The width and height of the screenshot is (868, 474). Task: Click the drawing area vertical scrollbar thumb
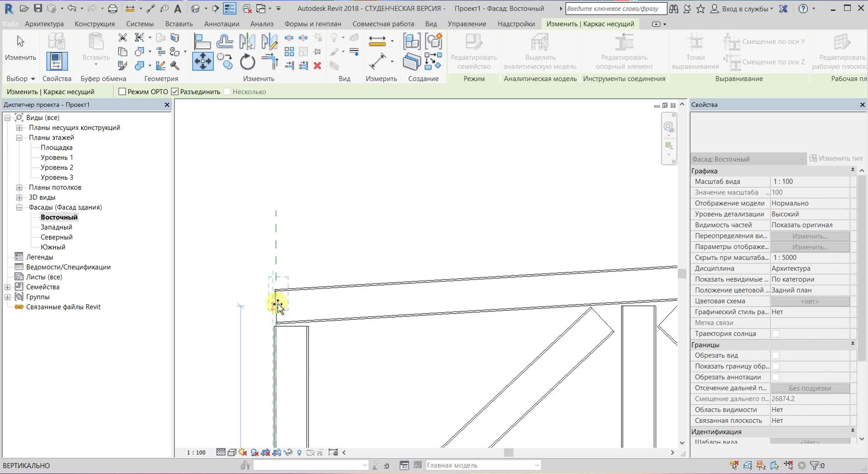[682, 274]
